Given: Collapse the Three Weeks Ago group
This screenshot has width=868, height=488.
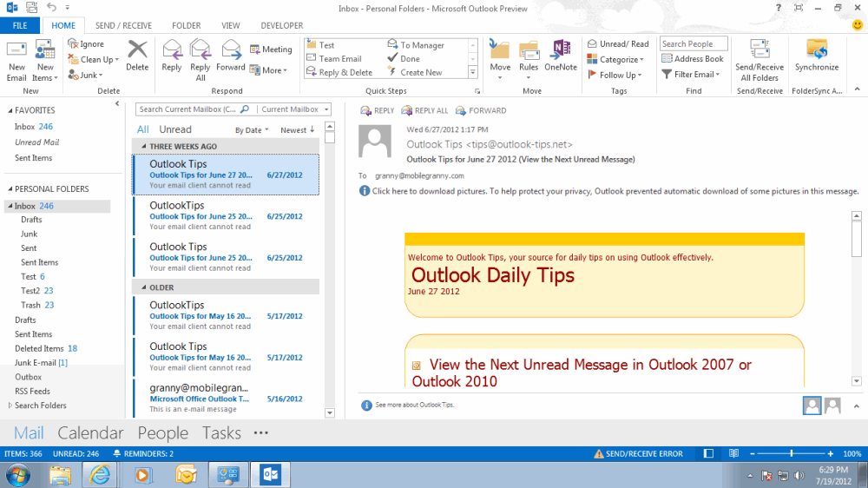Looking at the screenshot, I should (x=144, y=146).
